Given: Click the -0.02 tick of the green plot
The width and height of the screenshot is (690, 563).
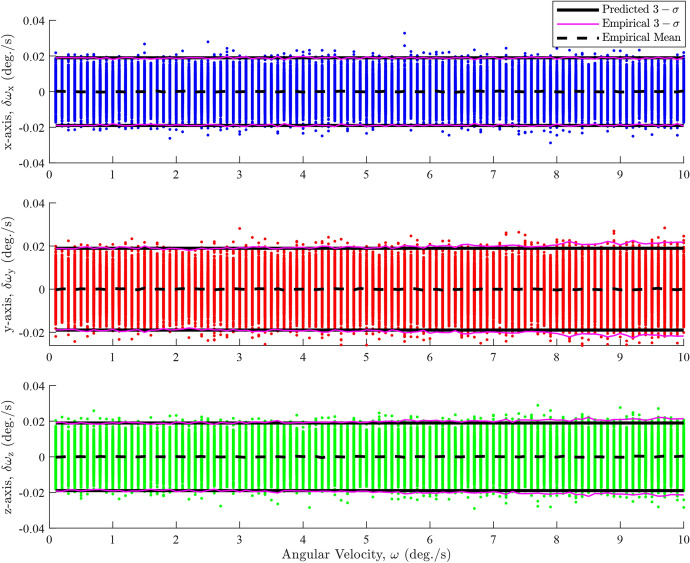Looking at the screenshot, I should pos(32,493).
